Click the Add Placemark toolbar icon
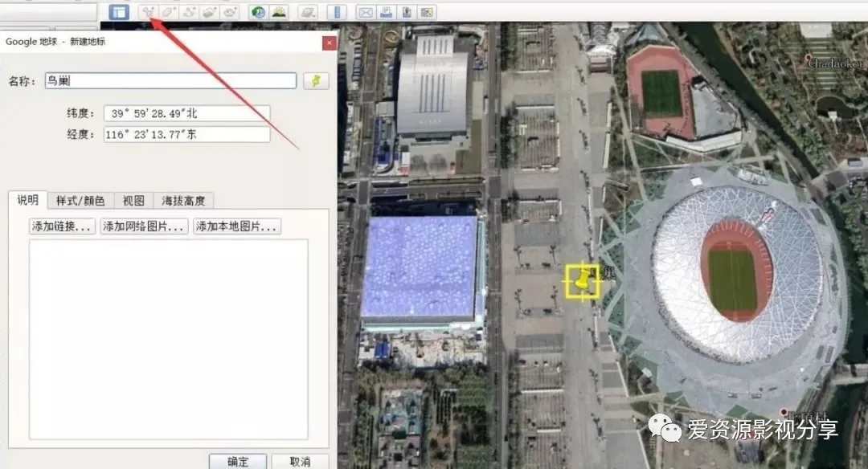Viewport: 868px width, 469px height. tap(148, 12)
